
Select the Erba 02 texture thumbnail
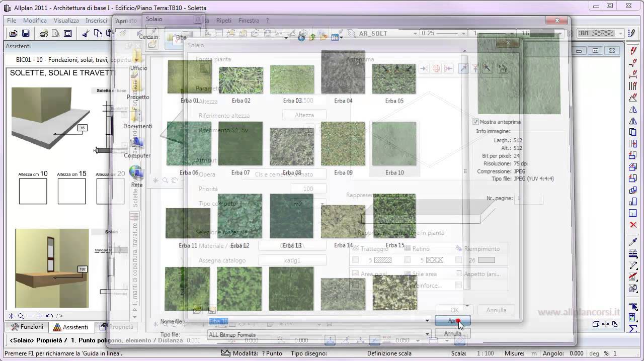coord(241,80)
